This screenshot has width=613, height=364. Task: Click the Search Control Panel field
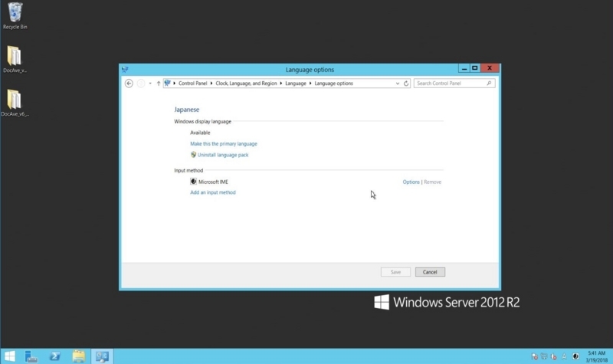[x=454, y=84]
